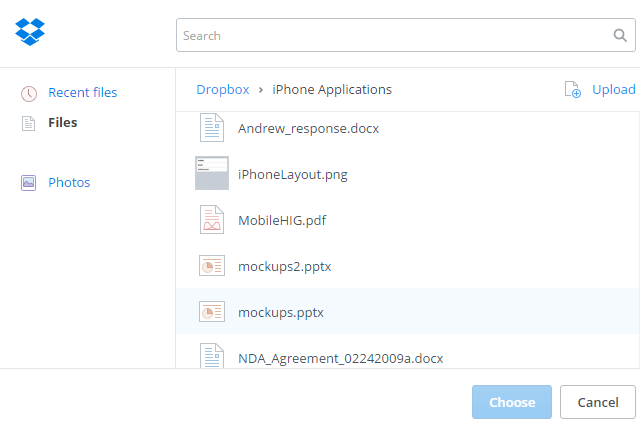Viewport: 642px width, 430px height.
Task: Click the Recent files clock icon
Action: pyautogui.click(x=29, y=93)
